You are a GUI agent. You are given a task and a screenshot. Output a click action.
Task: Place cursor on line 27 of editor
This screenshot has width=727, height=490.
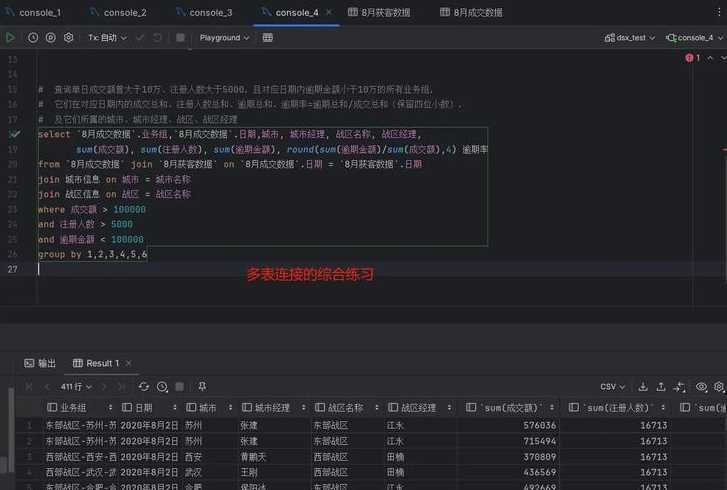362,269
